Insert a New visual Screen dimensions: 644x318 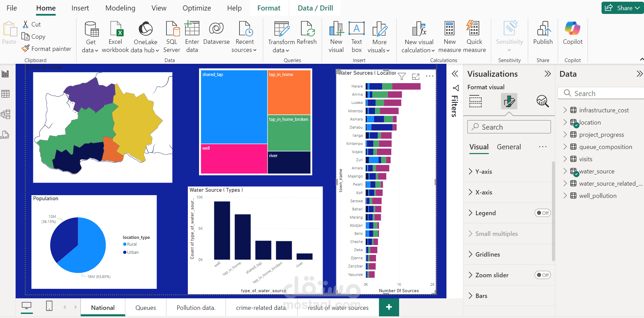[336, 37]
